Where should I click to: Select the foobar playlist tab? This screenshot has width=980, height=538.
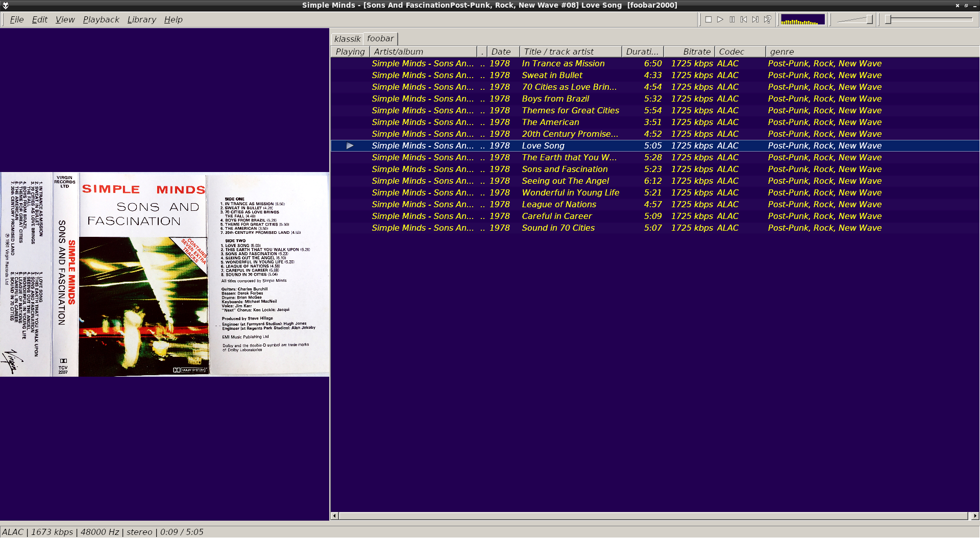[x=380, y=38]
